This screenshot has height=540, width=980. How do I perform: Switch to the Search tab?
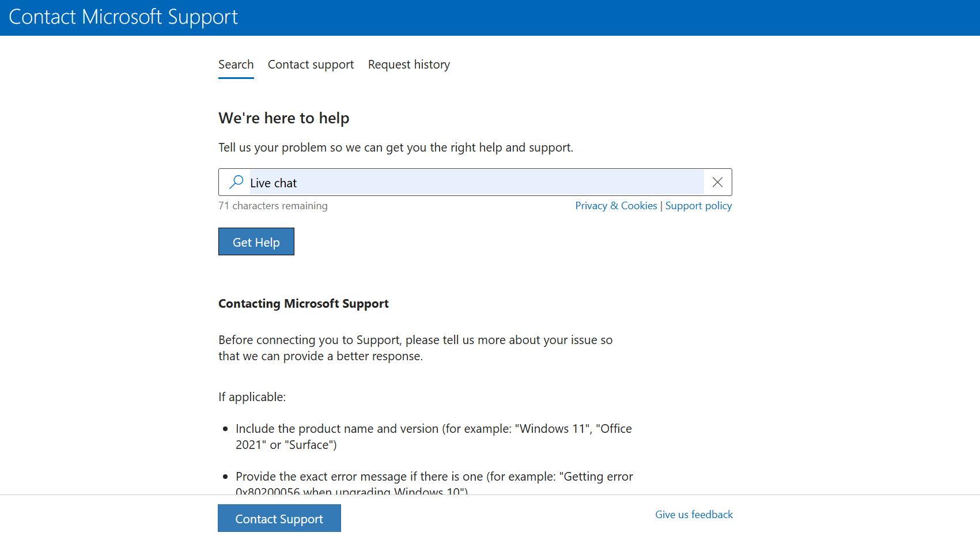pyautogui.click(x=236, y=65)
